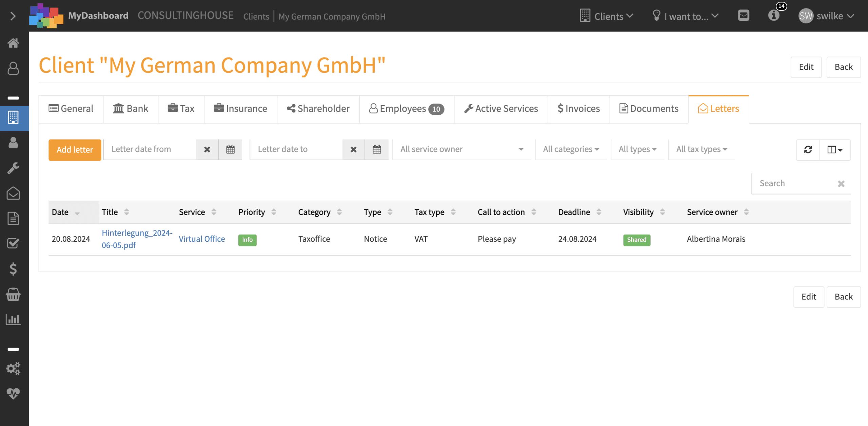Switch to the Bank tab
The height and width of the screenshot is (426, 868).
click(131, 109)
